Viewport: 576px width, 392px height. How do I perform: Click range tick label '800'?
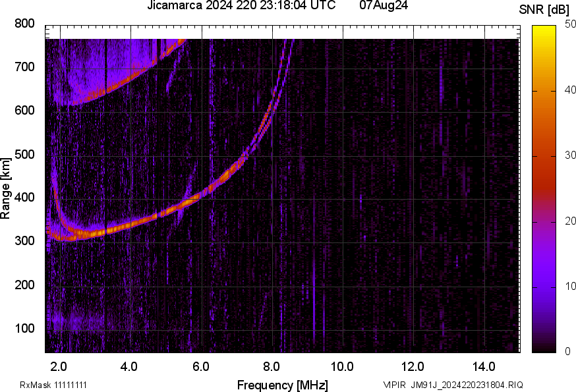coord(24,24)
